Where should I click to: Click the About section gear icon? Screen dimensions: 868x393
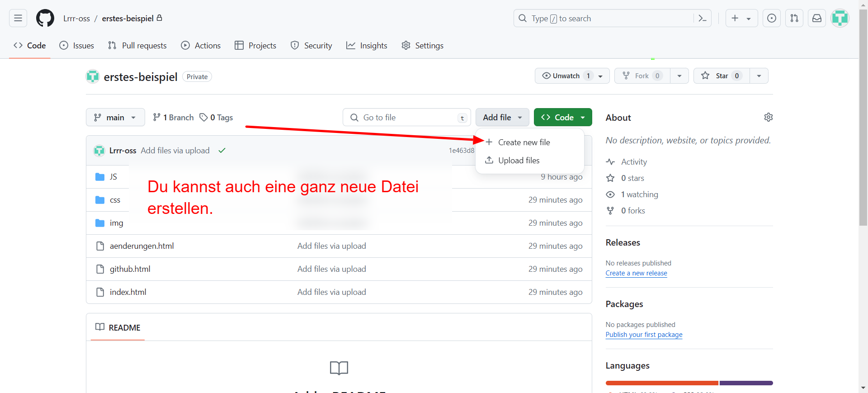(768, 118)
